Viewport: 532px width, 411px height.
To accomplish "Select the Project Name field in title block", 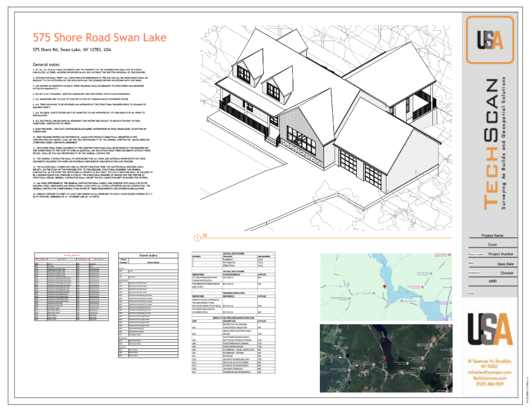I will click(491, 236).
